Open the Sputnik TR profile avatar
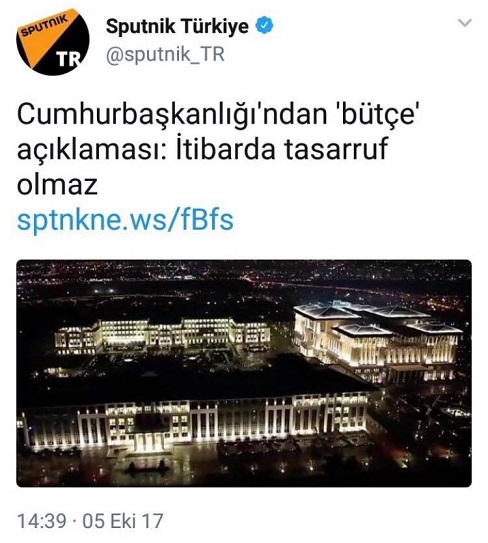 (53, 42)
